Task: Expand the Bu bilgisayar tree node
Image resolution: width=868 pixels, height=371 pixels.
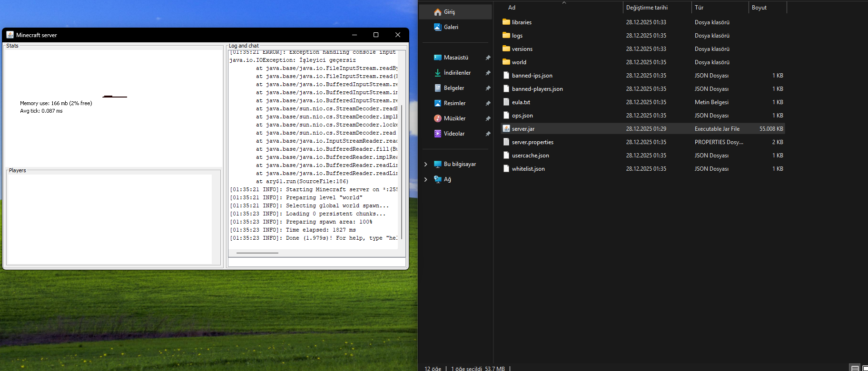Action: [x=425, y=164]
